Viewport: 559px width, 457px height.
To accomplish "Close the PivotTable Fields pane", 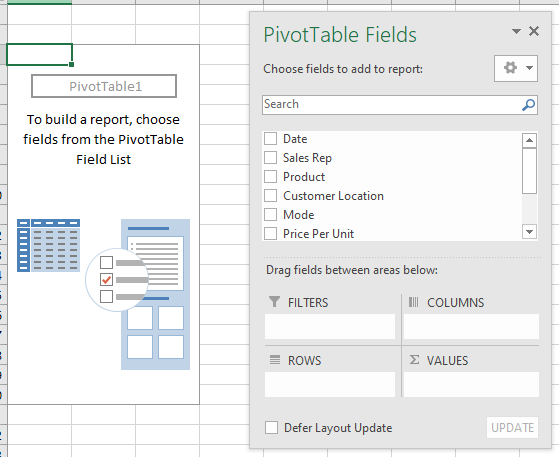I will (x=534, y=31).
